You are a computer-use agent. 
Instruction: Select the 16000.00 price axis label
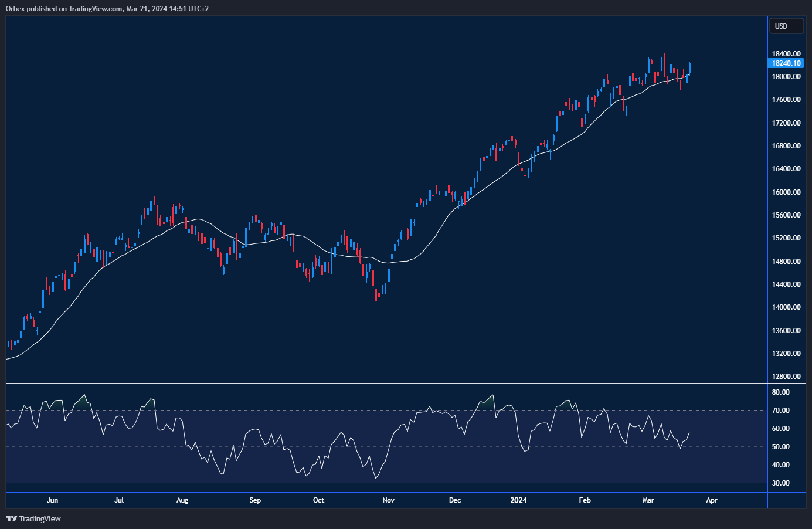786,192
